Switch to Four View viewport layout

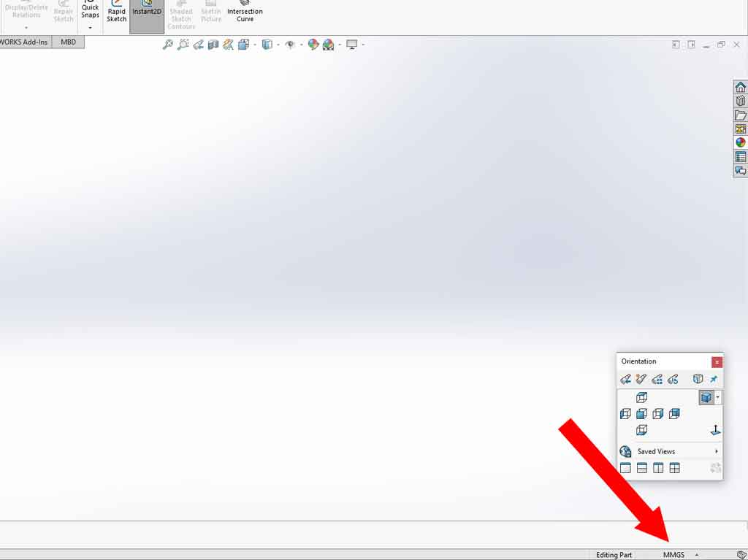click(674, 469)
